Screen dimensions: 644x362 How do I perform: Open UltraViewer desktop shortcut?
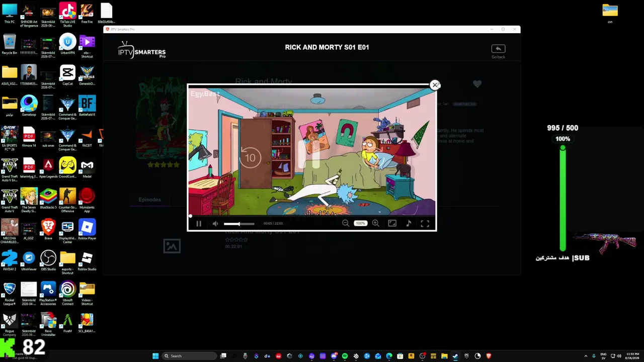click(x=29, y=261)
